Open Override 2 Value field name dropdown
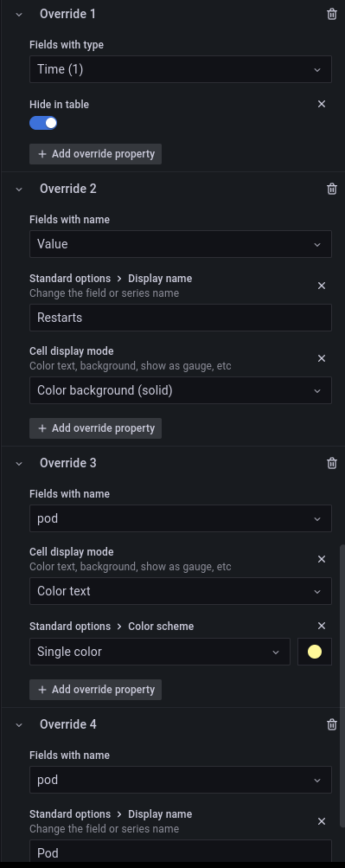This screenshot has height=868, width=345. click(180, 244)
